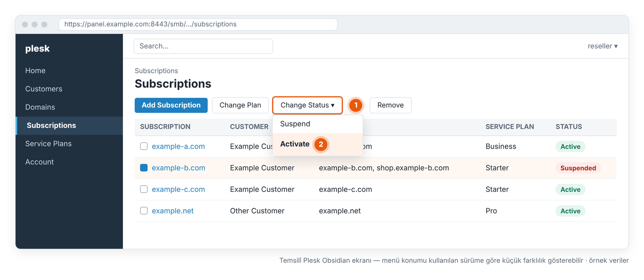
Task: Click domains text "example-b.com, shop.example-b.com"
Action: tap(384, 168)
